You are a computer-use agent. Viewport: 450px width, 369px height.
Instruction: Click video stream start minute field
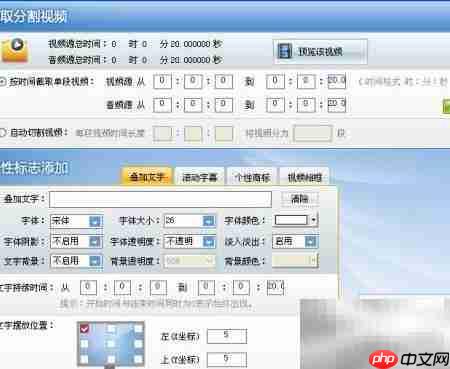(193, 81)
